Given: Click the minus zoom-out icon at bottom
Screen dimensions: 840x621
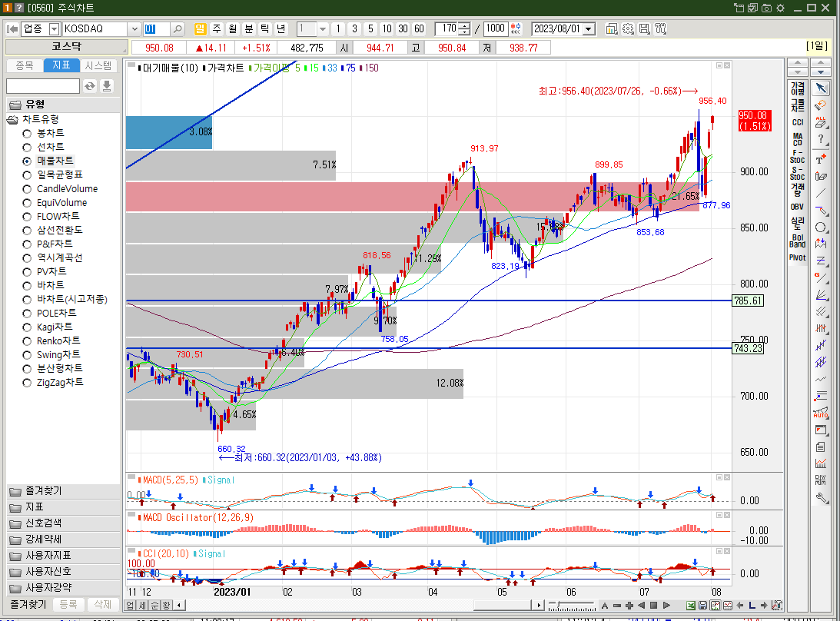Looking at the screenshot, I should tap(616, 606).
